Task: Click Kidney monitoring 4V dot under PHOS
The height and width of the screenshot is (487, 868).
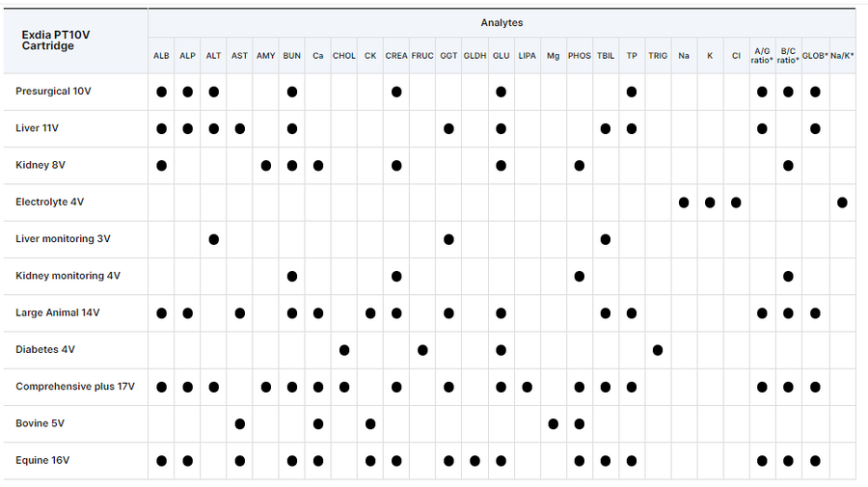Action: [579, 277]
